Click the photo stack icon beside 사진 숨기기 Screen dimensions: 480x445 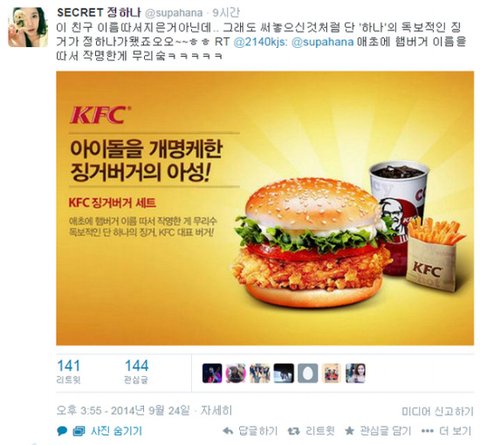pyautogui.click(x=79, y=431)
